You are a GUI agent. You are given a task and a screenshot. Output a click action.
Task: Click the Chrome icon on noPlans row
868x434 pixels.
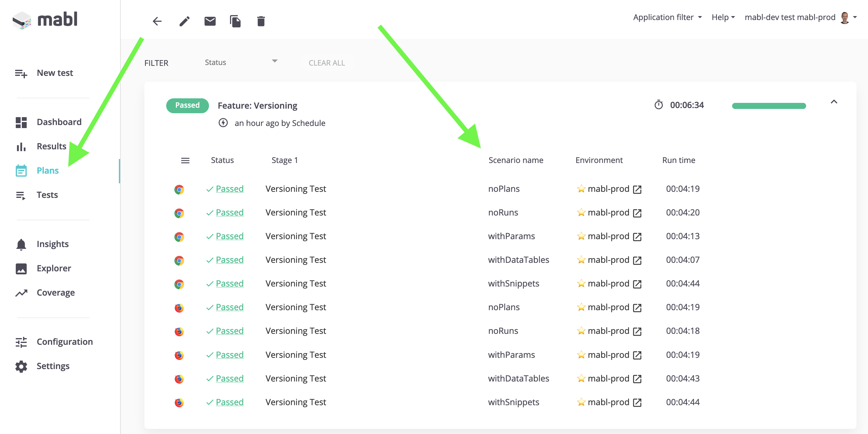coord(179,189)
